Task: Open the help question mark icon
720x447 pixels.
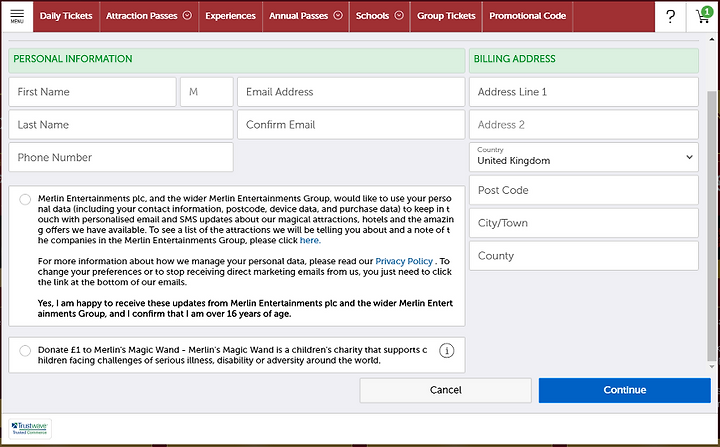Action: point(670,16)
